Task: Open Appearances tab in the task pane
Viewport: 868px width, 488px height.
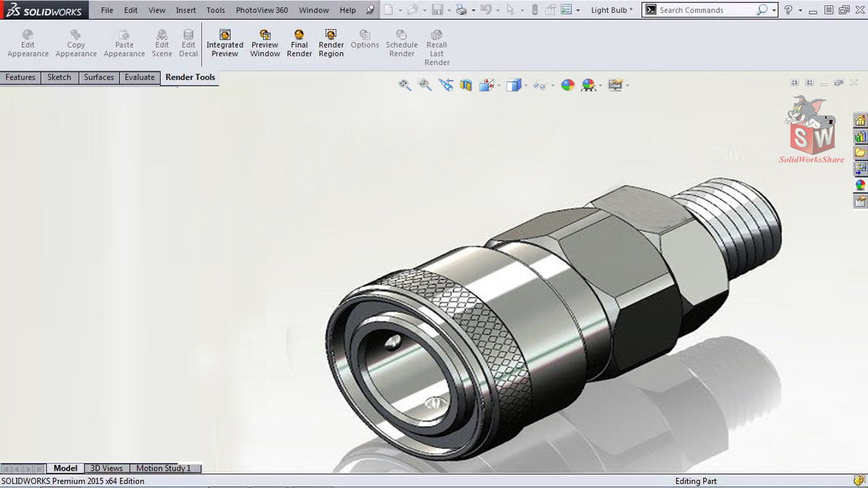Action: click(x=860, y=184)
